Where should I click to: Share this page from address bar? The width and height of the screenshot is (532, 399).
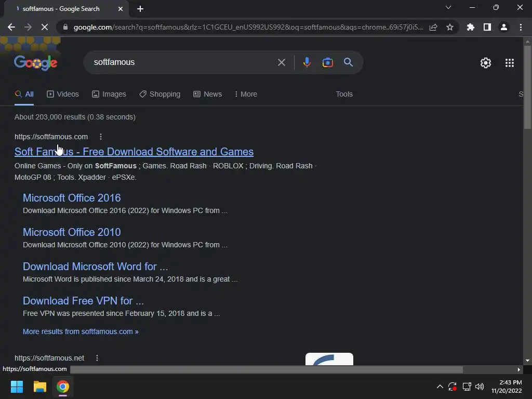tap(433, 27)
